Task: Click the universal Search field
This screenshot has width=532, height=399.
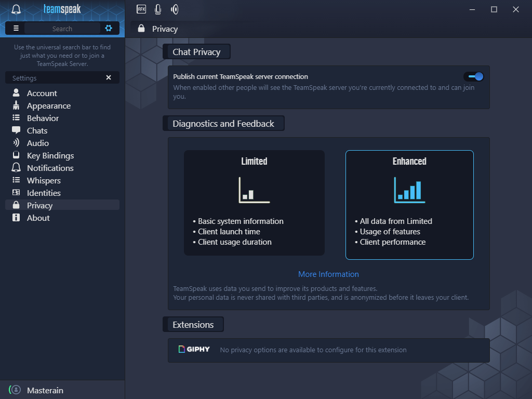Action: (x=62, y=29)
